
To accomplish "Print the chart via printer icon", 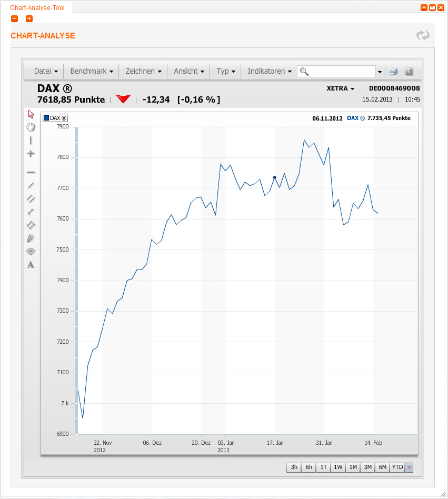I will [394, 71].
